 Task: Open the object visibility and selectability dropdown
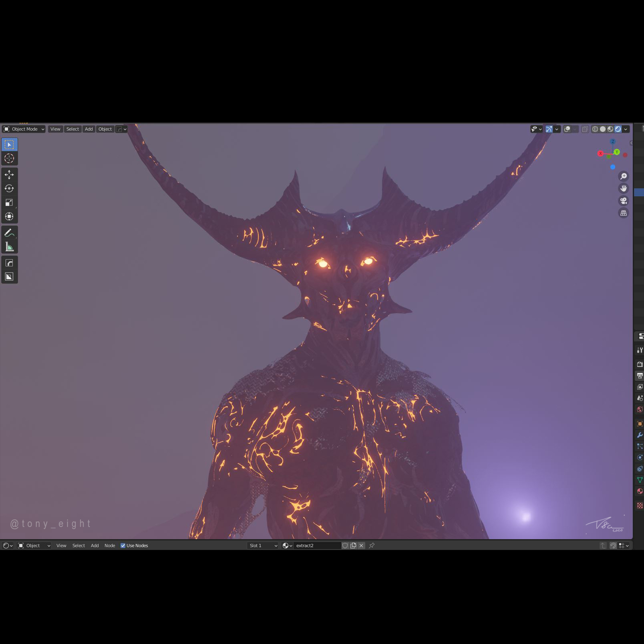coord(536,129)
